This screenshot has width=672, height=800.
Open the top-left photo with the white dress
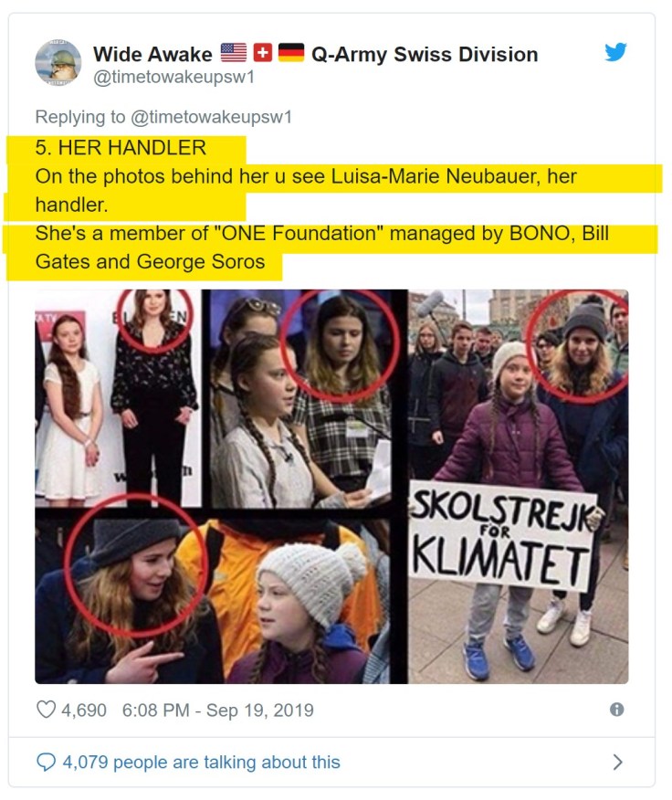pos(117,397)
